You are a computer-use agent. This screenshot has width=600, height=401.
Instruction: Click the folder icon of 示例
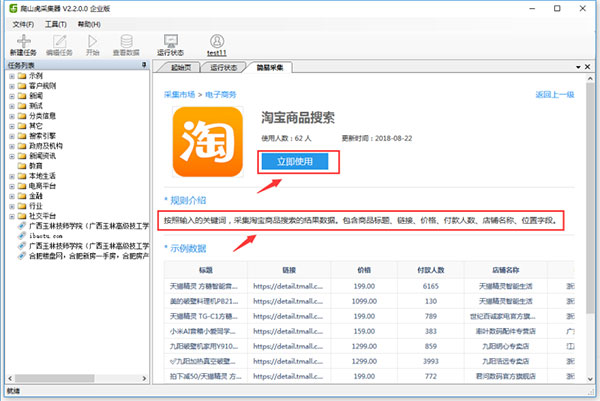22,76
